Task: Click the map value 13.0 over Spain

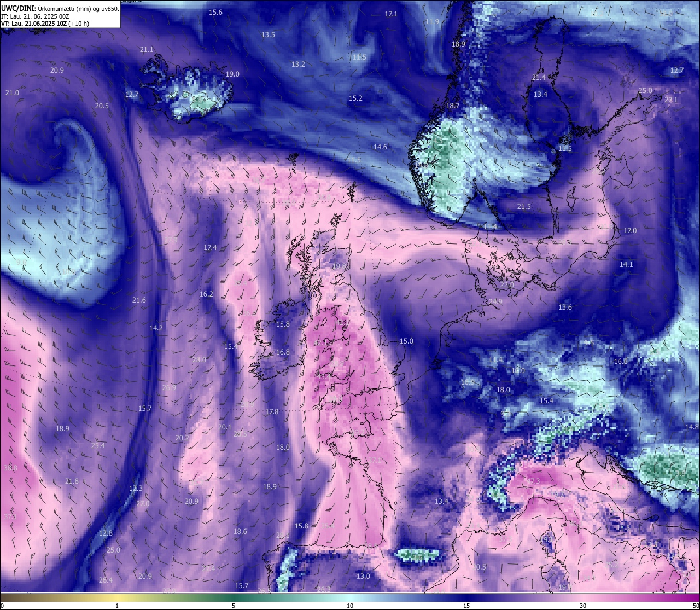Action: pos(363,576)
